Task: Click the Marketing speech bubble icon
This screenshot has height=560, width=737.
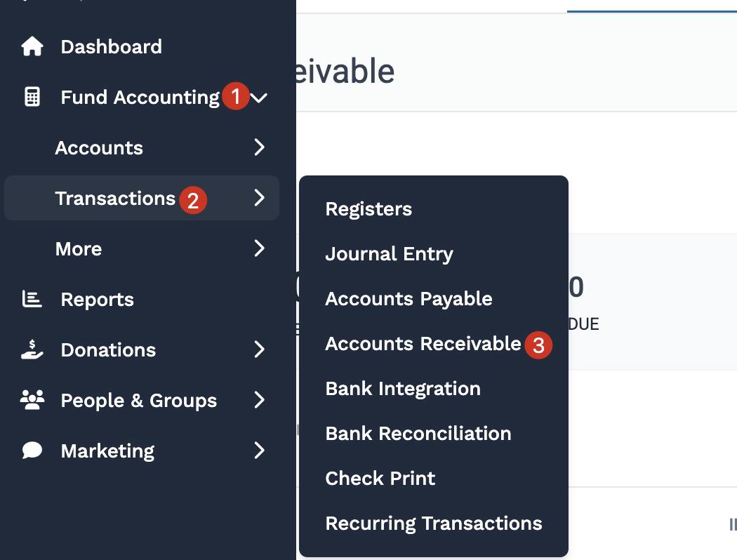Action: click(32, 451)
